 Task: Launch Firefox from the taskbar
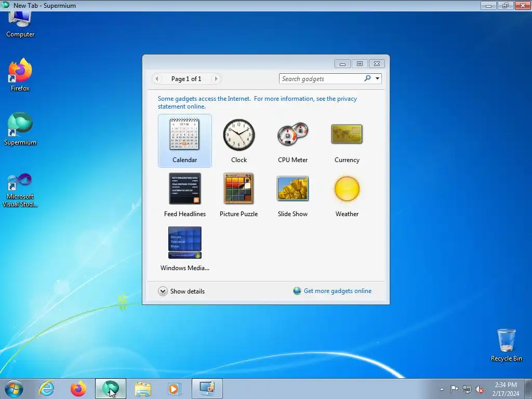pos(78,389)
